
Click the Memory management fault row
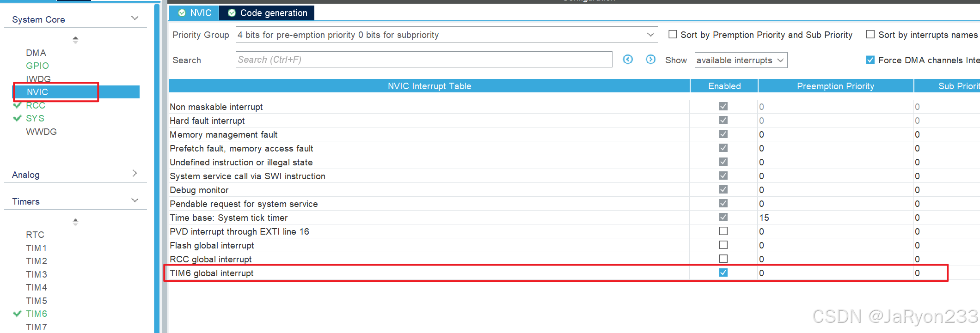pyautogui.click(x=574, y=134)
